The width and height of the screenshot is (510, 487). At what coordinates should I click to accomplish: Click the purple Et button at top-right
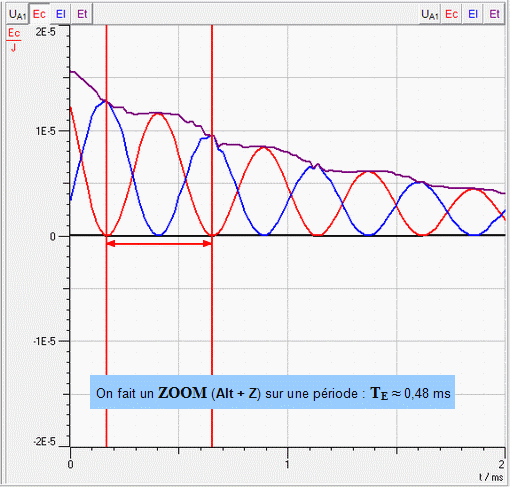[494, 14]
